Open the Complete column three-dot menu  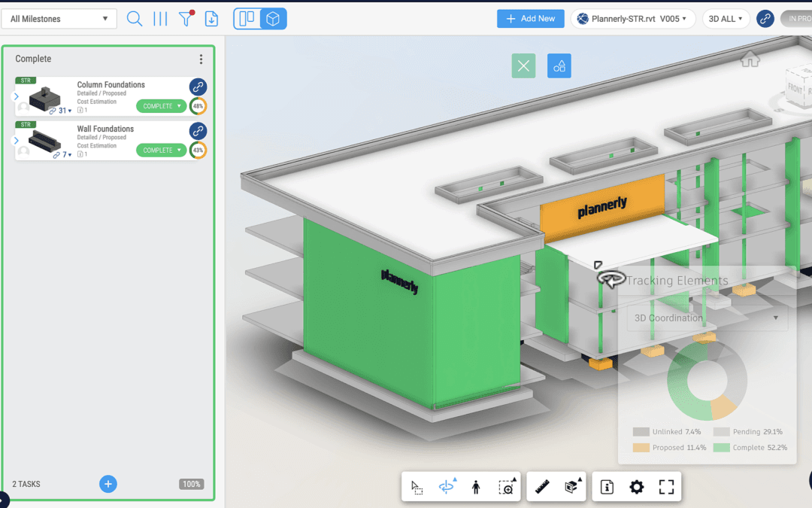[201, 59]
